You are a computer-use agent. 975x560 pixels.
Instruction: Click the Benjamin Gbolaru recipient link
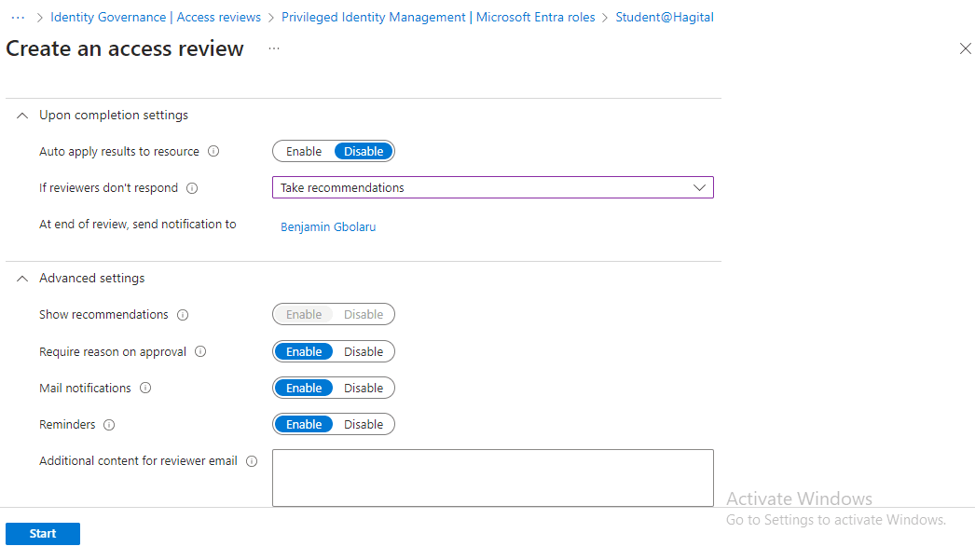click(328, 226)
